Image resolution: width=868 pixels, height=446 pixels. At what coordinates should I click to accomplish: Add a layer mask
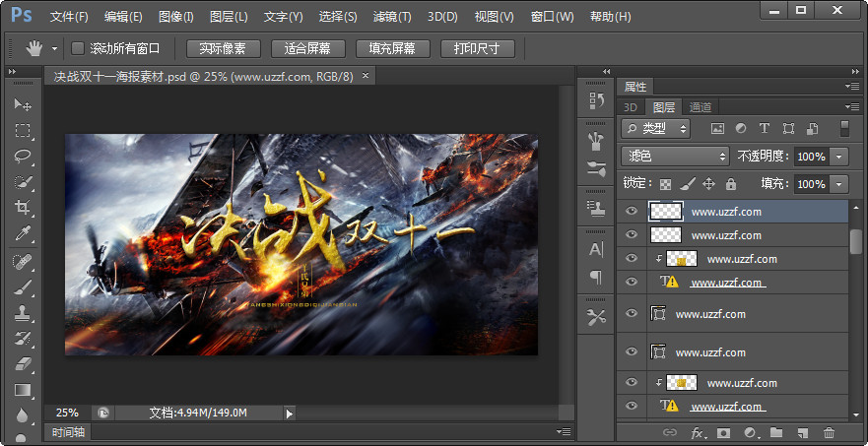(x=723, y=432)
